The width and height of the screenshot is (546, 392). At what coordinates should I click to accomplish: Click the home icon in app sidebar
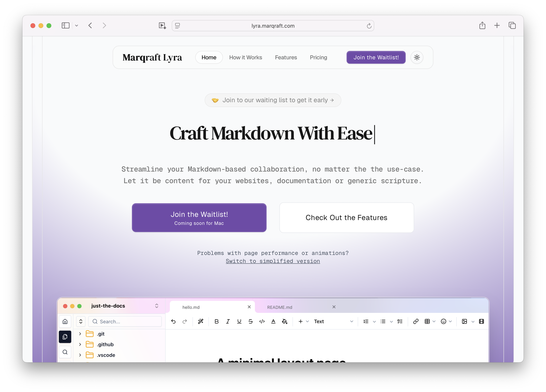coord(65,321)
